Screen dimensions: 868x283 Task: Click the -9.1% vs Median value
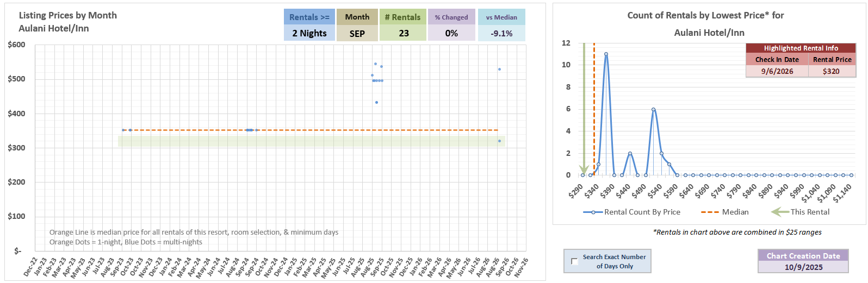click(x=501, y=33)
